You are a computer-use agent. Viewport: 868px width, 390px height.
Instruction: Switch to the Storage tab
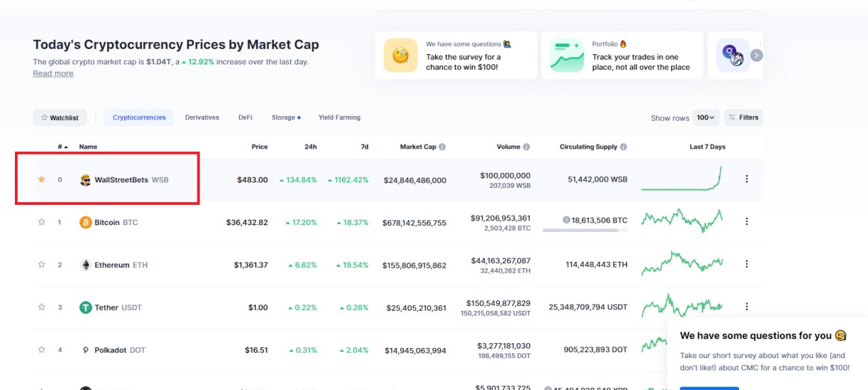pyautogui.click(x=286, y=117)
